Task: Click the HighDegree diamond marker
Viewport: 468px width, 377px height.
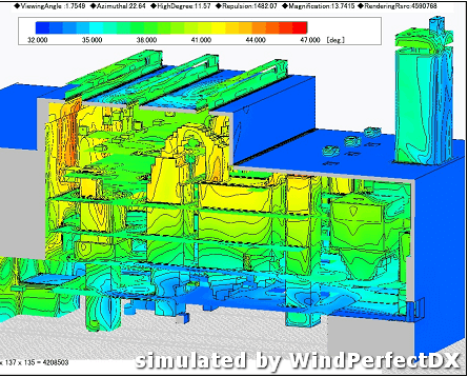Action: point(153,6)
